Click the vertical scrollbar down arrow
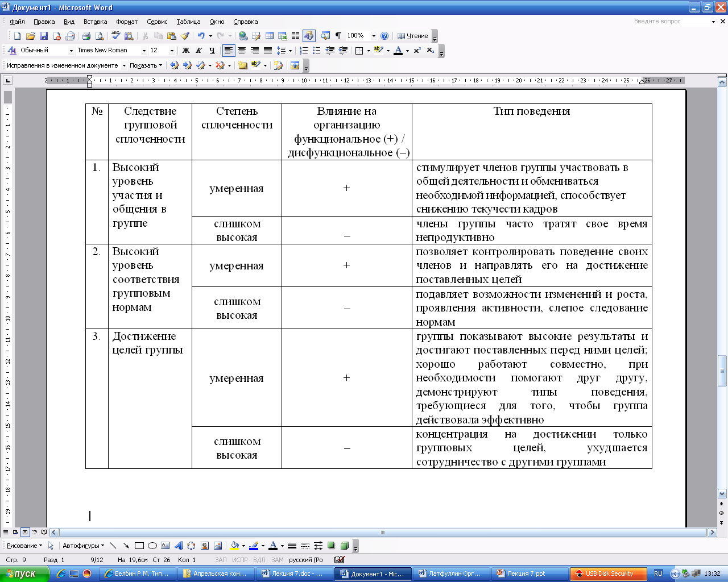Screen dimensions: 728x582 point(722,494)
